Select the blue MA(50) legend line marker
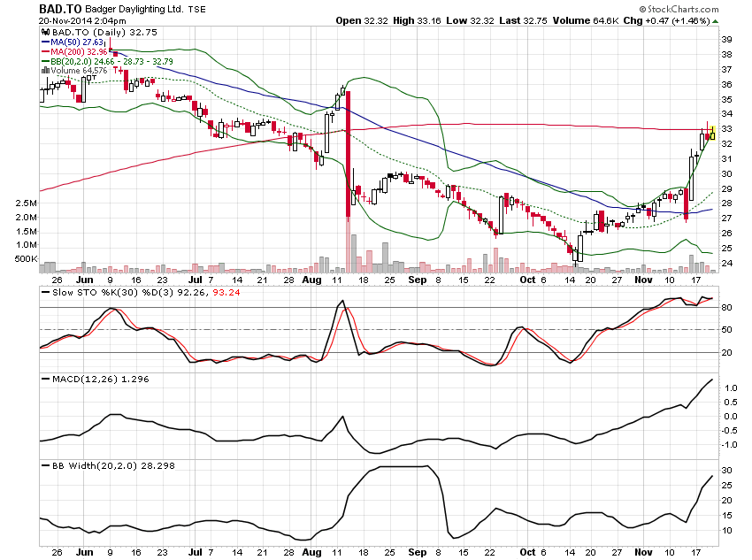This screenshot has width=752, height=560. pos(45,42)
